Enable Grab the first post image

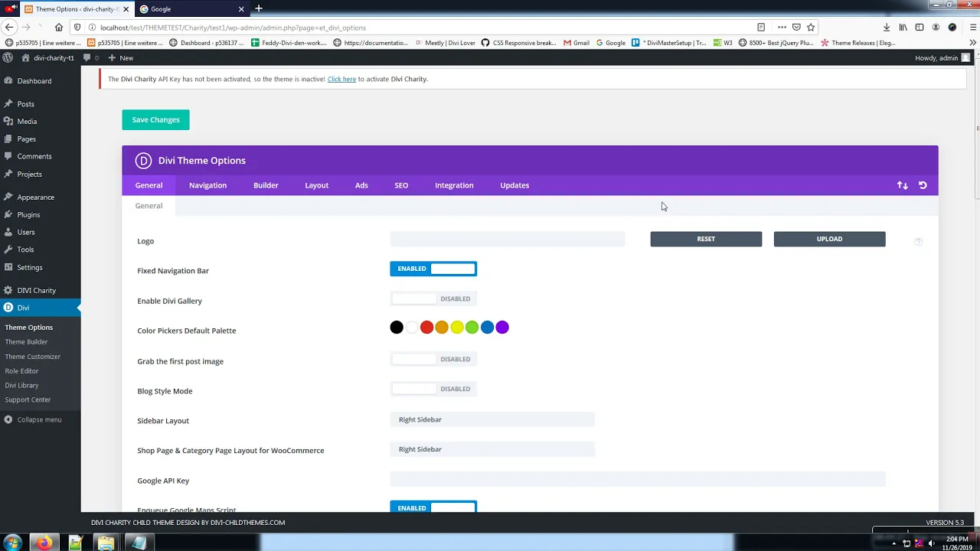coord(433,359)
